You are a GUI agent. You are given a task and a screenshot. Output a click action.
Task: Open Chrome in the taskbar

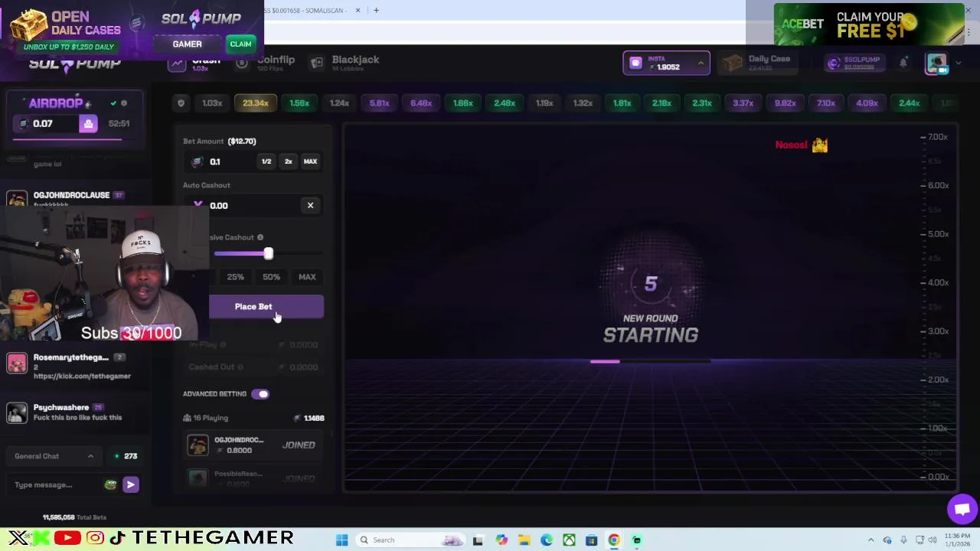[x=614, y=540]
